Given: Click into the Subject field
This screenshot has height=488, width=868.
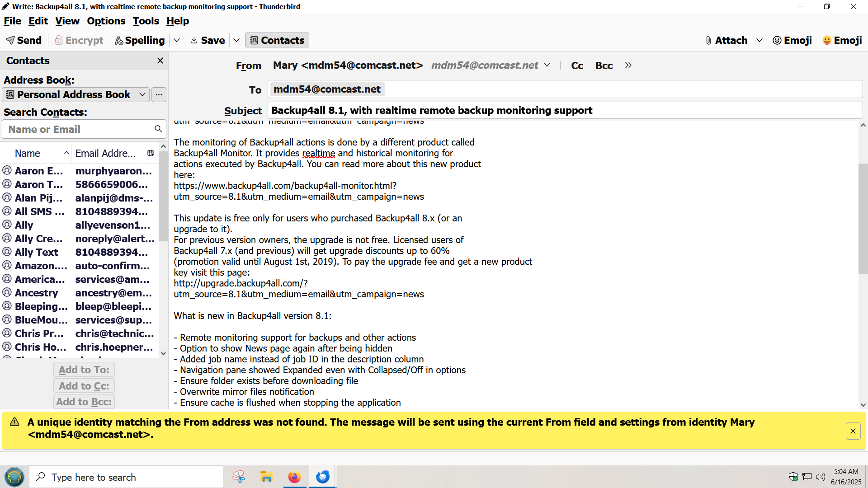Looking at the screenshot, I should 565,110.
